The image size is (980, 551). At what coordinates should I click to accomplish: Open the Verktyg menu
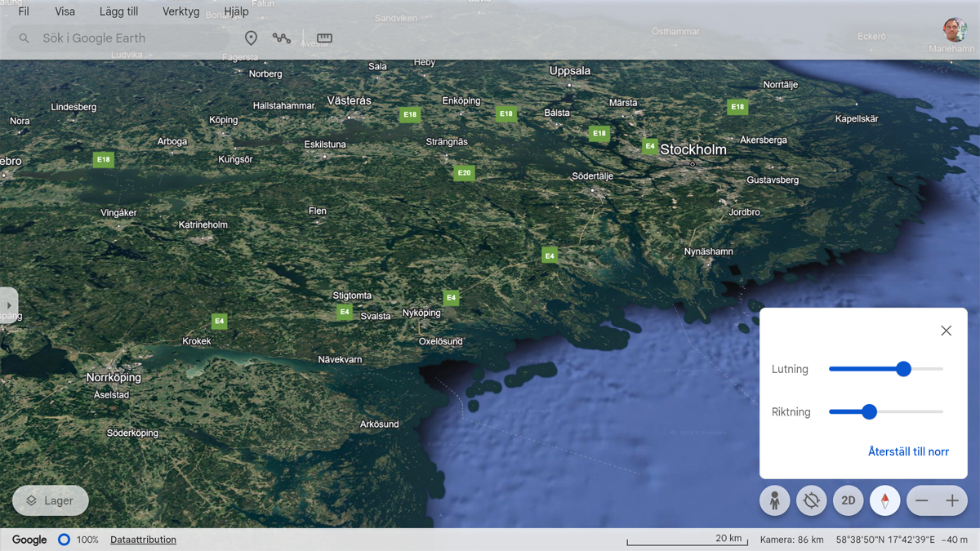[180, 11]
